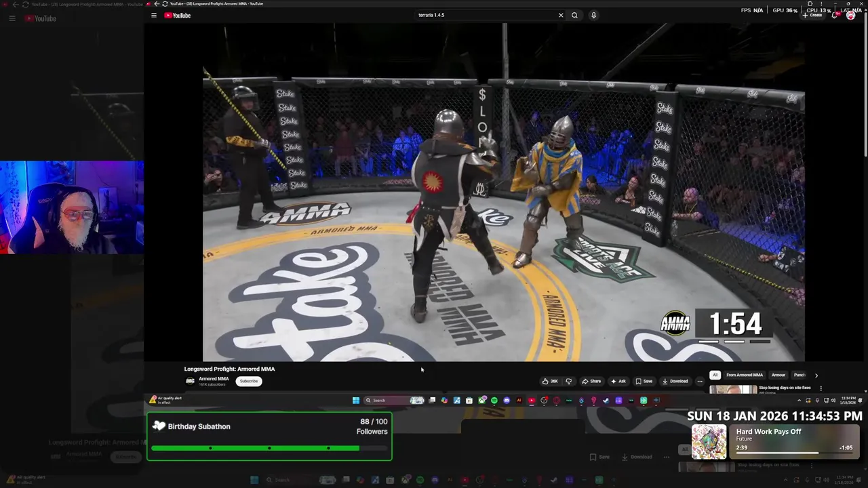Open the red YouTube taskbar icon

(x=532, y=400)
